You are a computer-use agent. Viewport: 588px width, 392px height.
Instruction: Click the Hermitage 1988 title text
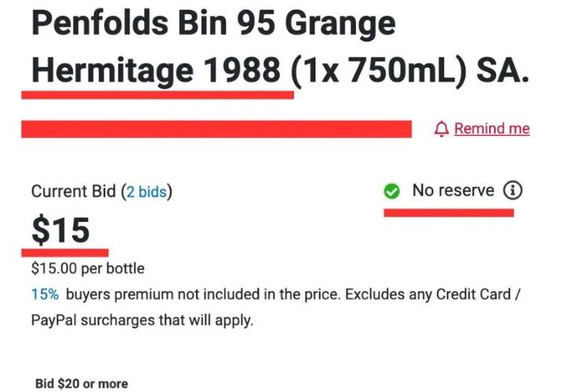[x=155, y=71]
